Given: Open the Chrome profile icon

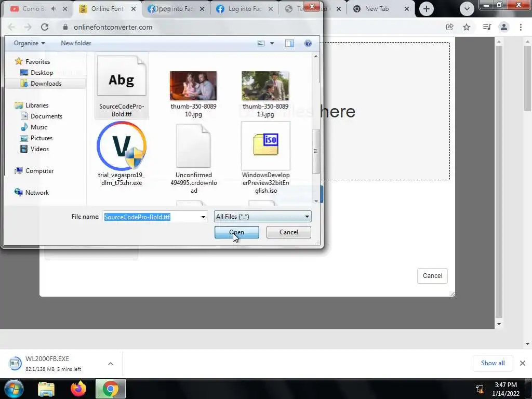Looking at the screenshot, I should point(504,27).
